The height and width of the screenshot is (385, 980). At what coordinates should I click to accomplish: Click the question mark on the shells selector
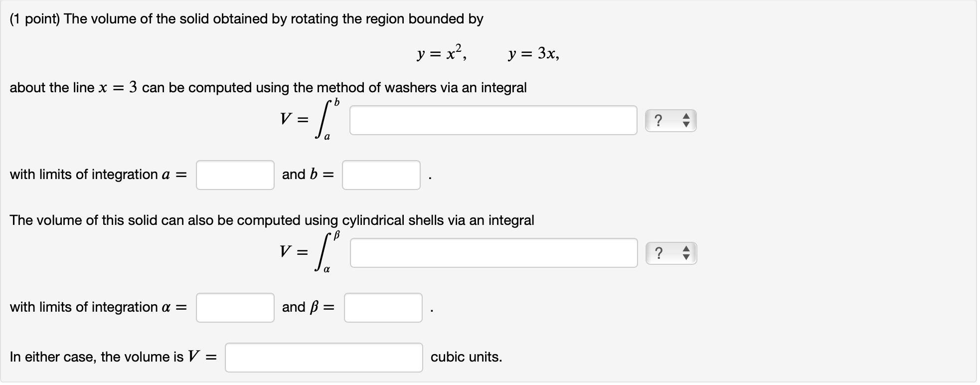pos(659,253)
